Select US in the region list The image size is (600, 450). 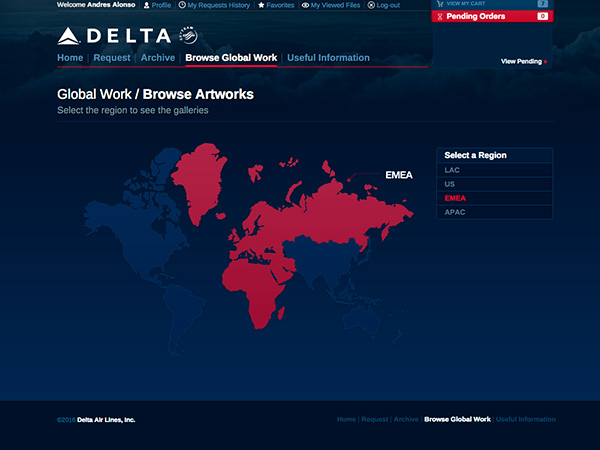click(x=494, y=184)
